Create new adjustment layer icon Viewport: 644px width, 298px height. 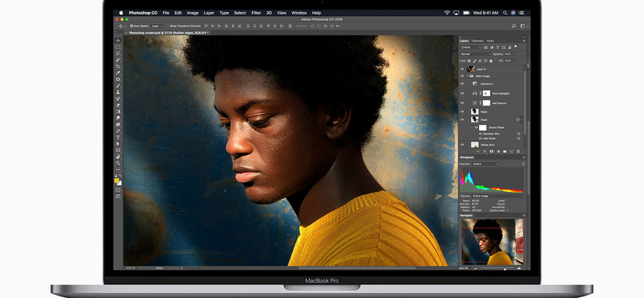pyautogui.click(x=498, y=151)
